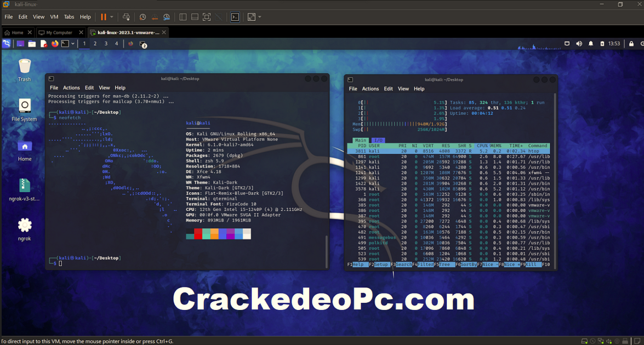Click the show desktop panel icon
Image resolution: width=644 pixels, height=345 pixels.
[x=20, y=43]
